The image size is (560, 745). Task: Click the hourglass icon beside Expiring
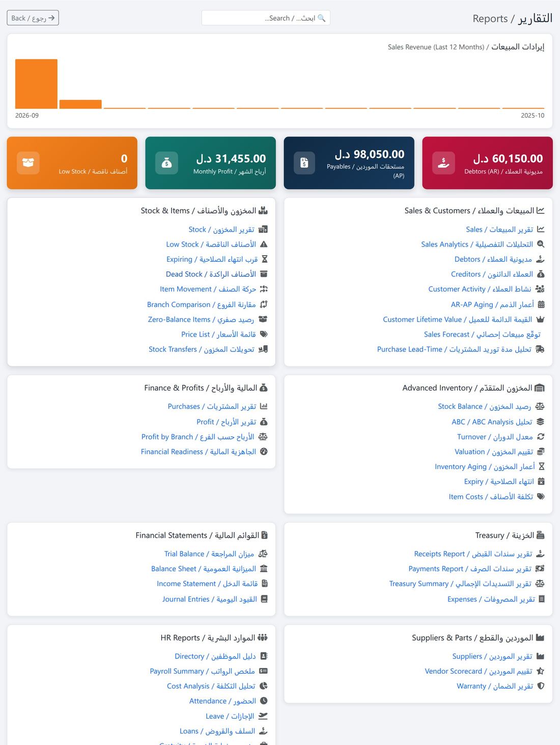tap(264, 259)
